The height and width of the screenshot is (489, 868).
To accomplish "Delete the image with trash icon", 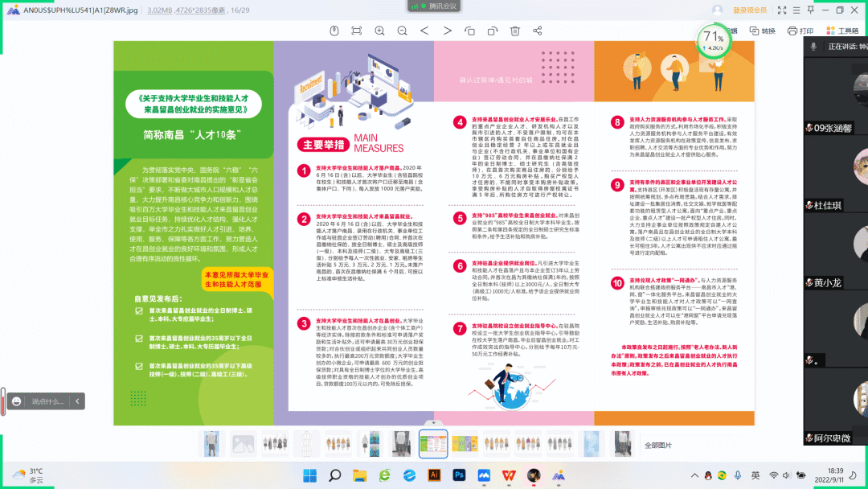I will [515, 31].
